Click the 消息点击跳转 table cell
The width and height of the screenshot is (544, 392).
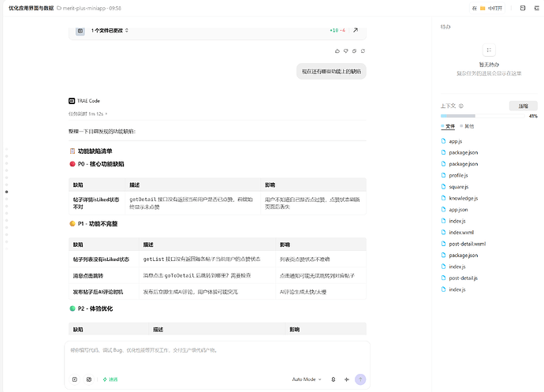[x=104, y=276]
